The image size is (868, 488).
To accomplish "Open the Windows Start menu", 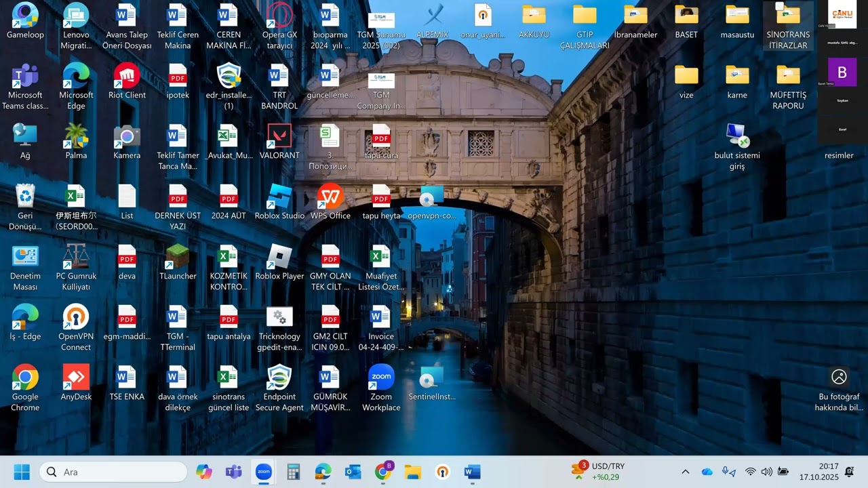I will point(22,472).
